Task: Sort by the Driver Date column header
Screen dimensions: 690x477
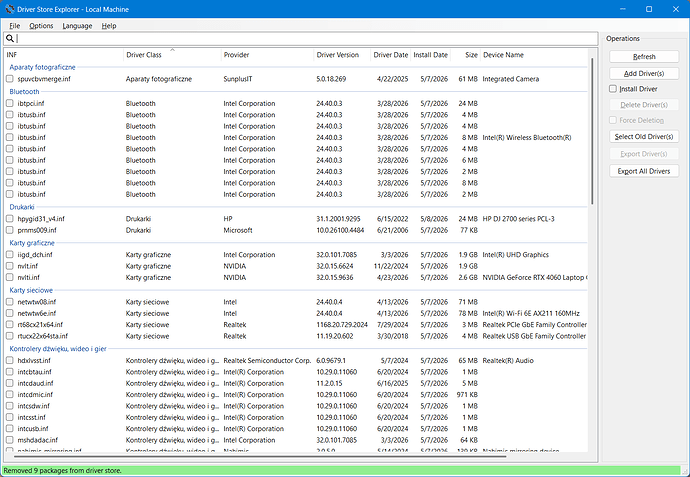Action: (x=390, y=55)
